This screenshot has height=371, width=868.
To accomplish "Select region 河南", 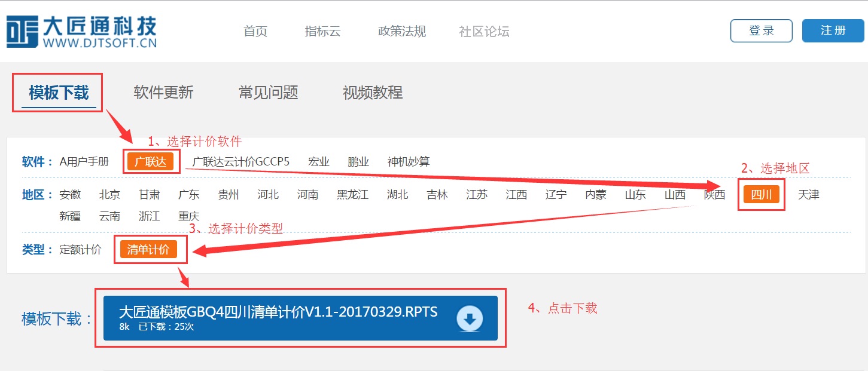I will click(x=307, y=194).
